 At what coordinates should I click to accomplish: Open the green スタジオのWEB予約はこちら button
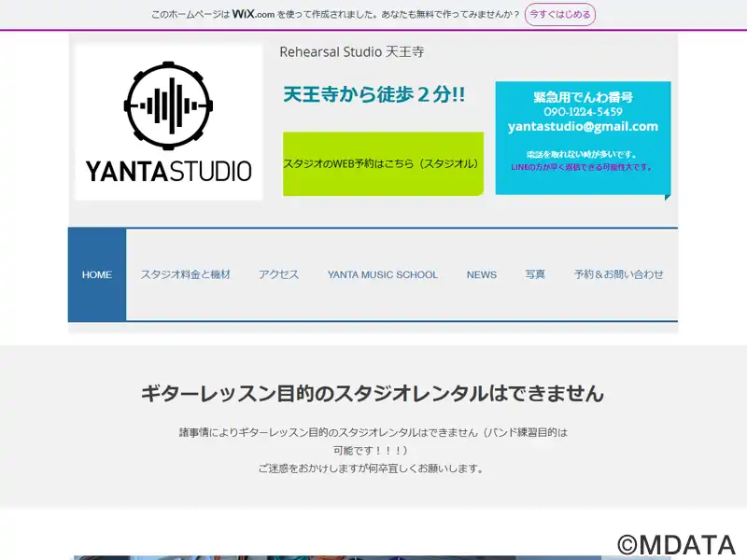tap(383, 163)
